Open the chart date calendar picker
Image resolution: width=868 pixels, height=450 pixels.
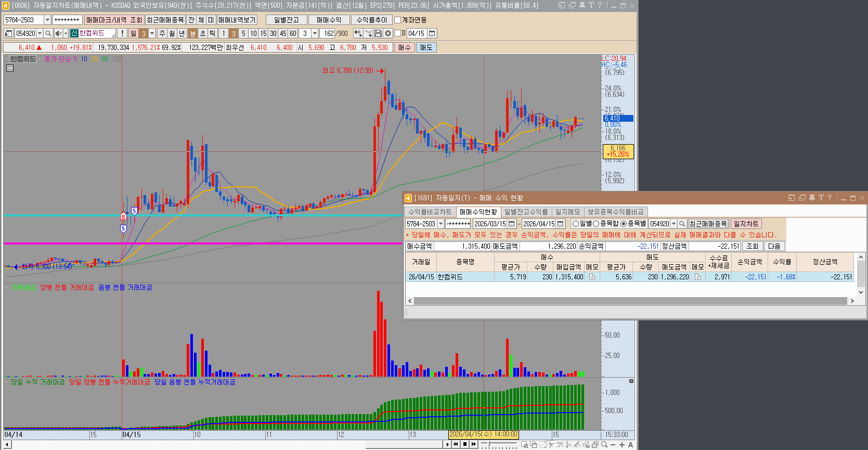tap(432, 33)
